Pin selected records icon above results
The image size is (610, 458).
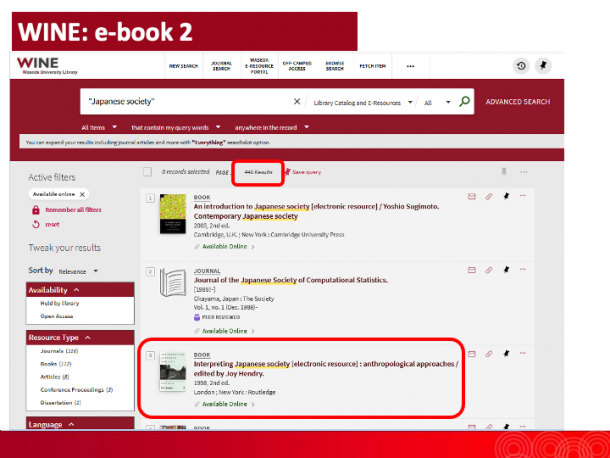pos(504,172)
